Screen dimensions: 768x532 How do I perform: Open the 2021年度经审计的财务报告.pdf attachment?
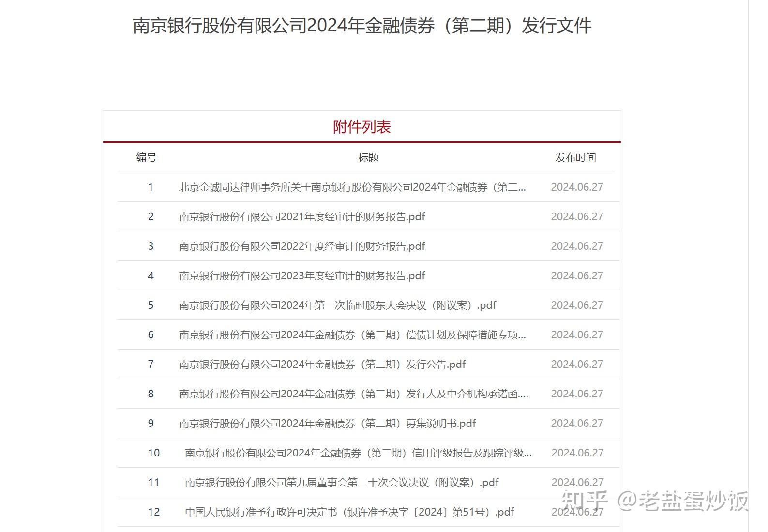coord(302,217)
